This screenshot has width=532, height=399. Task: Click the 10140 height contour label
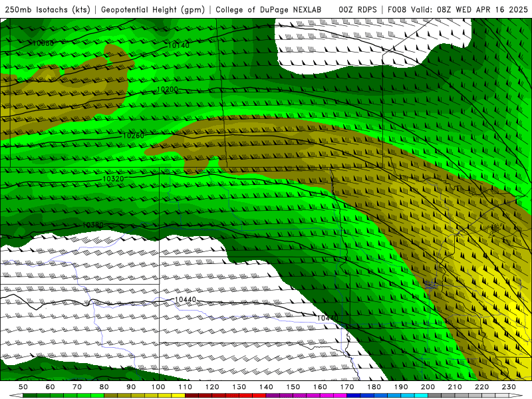[178, 45]
